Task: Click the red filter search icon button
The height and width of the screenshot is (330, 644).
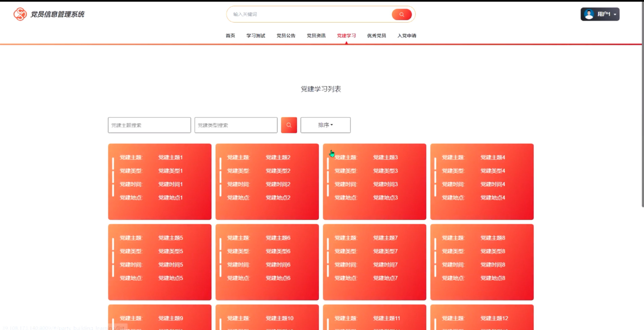Action: tap(289, 125)
